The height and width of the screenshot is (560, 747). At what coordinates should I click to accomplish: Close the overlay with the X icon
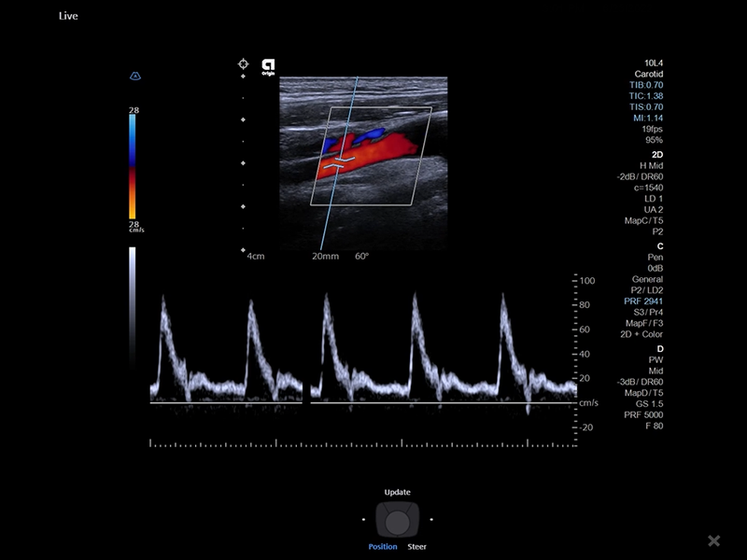click(x=713, y=540)
